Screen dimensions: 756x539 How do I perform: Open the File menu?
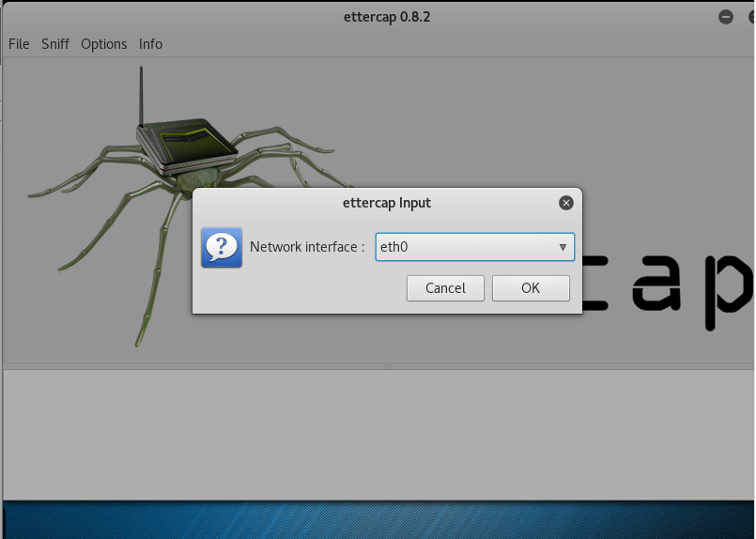[x=19, y=44]
